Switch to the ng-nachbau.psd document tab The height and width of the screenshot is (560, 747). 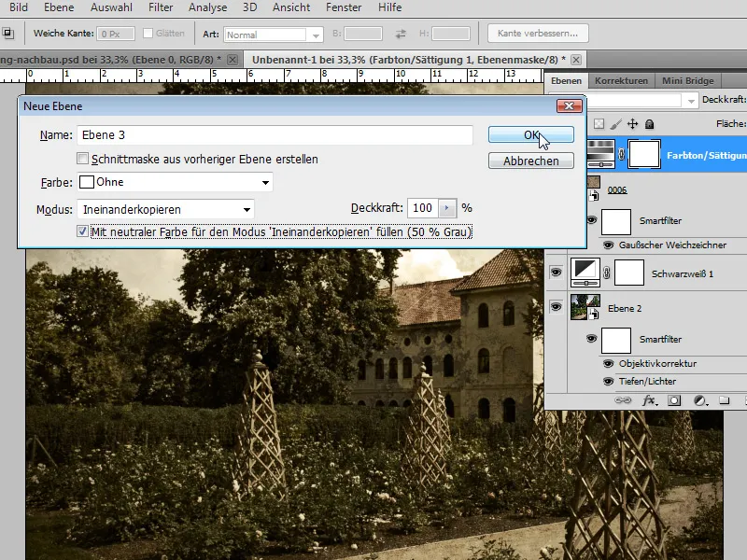tap(110, 60)
